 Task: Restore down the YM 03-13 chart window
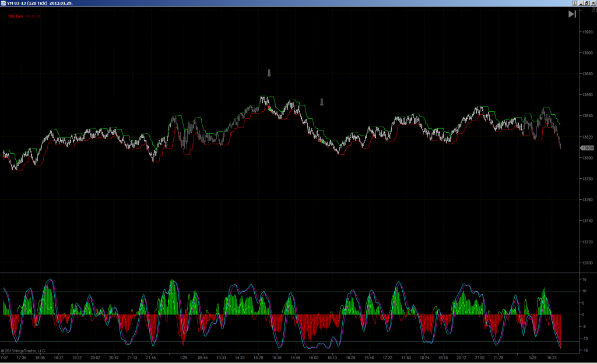point(587,3)
